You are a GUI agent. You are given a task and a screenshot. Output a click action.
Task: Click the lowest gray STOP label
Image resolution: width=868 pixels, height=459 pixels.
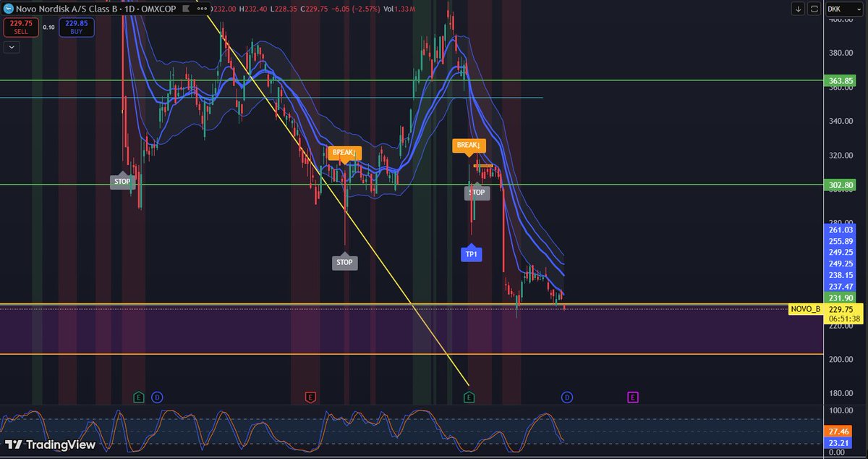(x=344, y=261)
